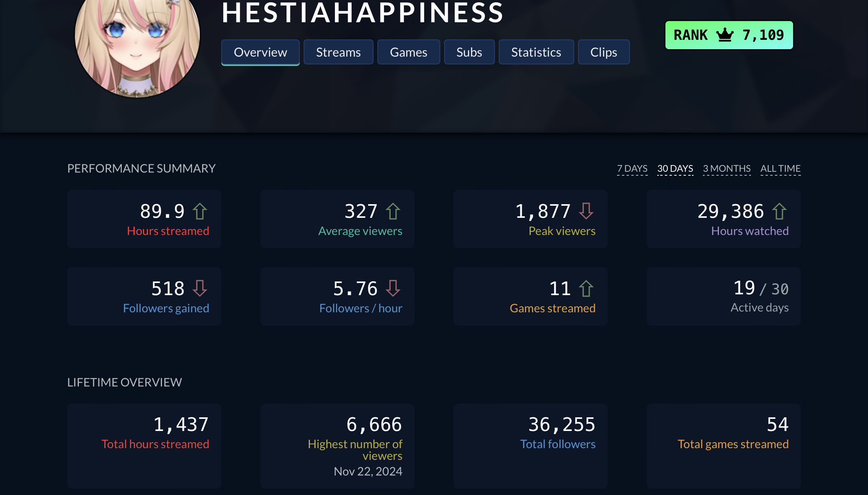Go to the Subs tab
This screenshot has height=495, width=868.
coord(469,52)
